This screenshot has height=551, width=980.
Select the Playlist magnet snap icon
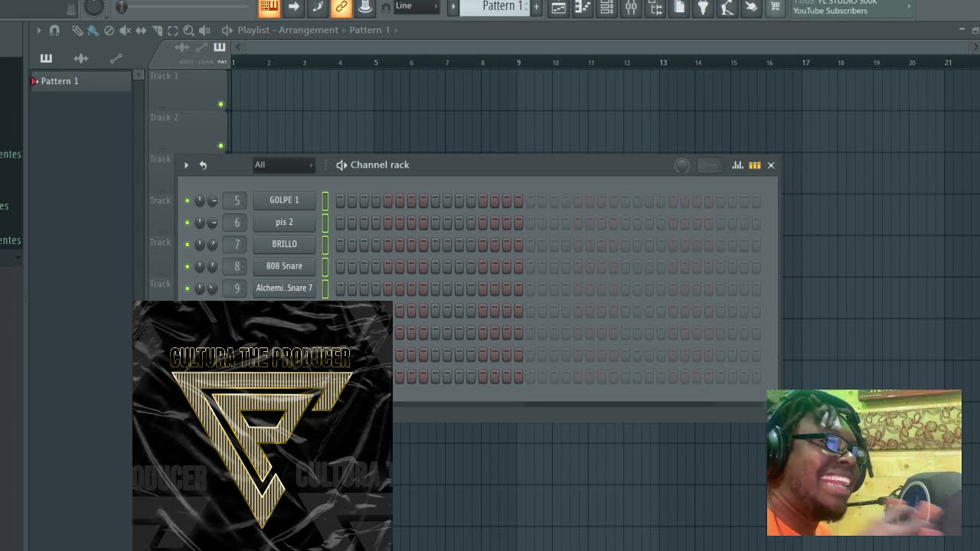(54, 30)
